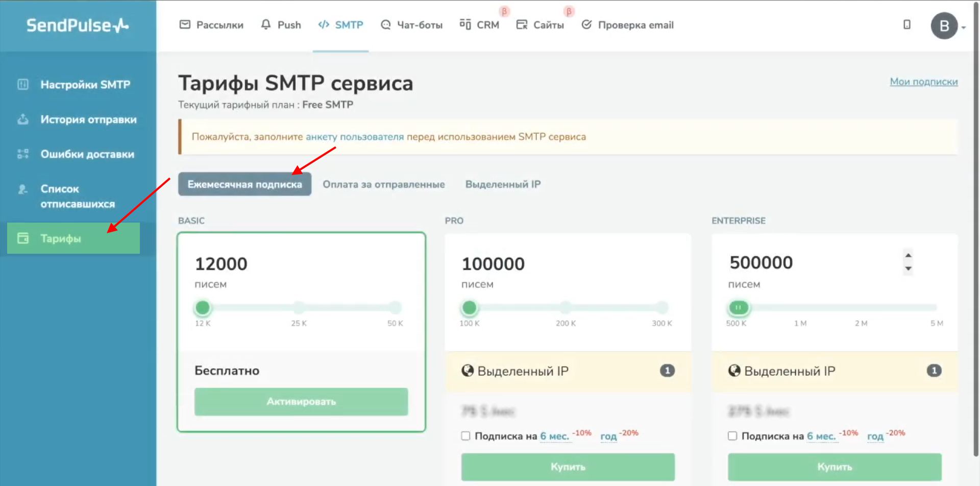
Task: Select 6 мес. subscription link in PRO plan
Action: coord(554,436)
